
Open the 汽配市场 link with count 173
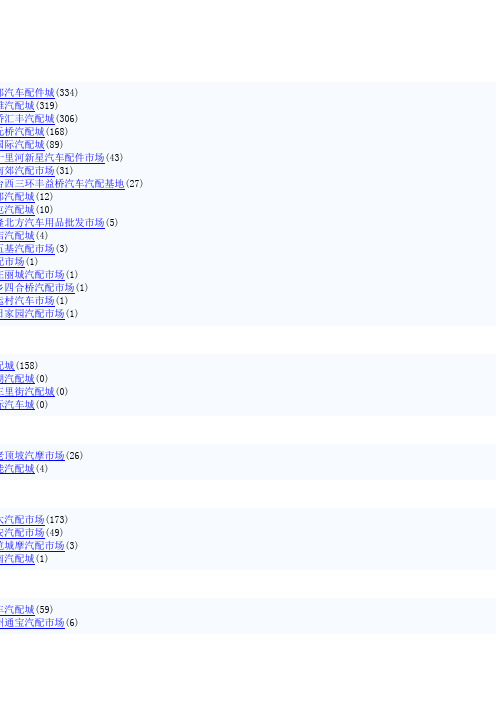click(22, 520)
